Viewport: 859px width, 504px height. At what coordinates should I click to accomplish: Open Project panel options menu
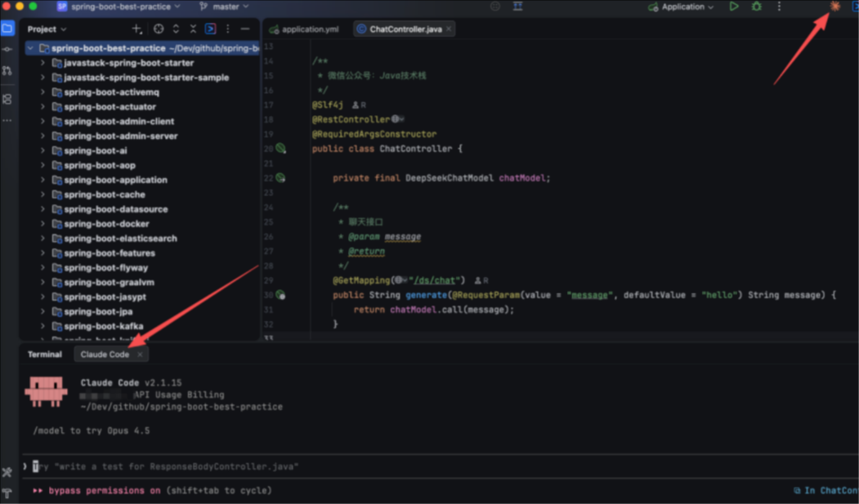tap(228, 29)
